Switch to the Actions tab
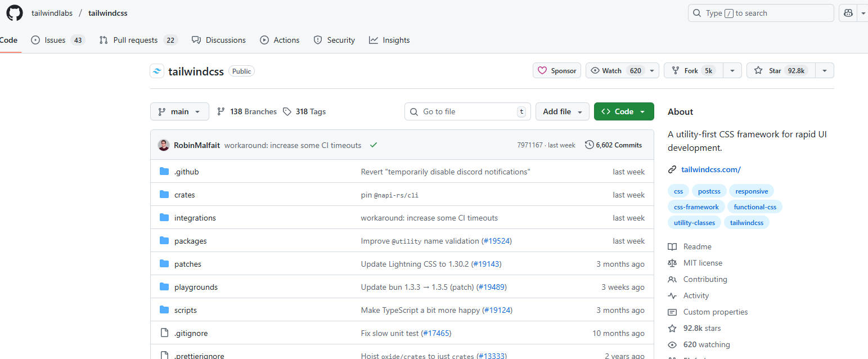 280,40
